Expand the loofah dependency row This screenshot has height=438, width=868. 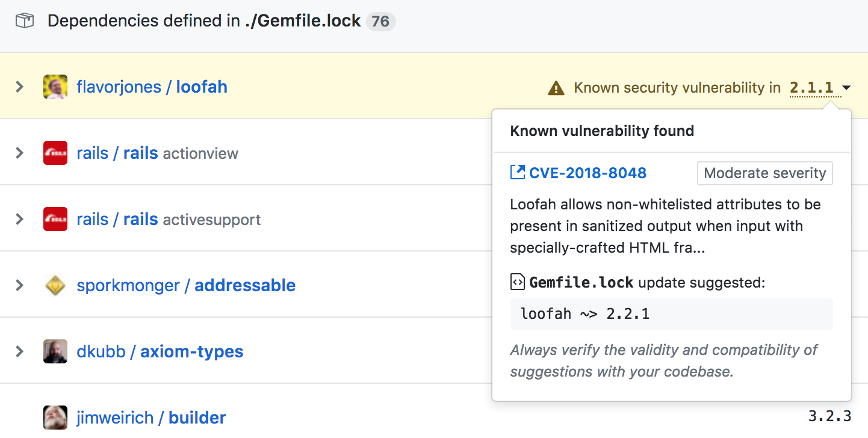[x=20, y=87]
